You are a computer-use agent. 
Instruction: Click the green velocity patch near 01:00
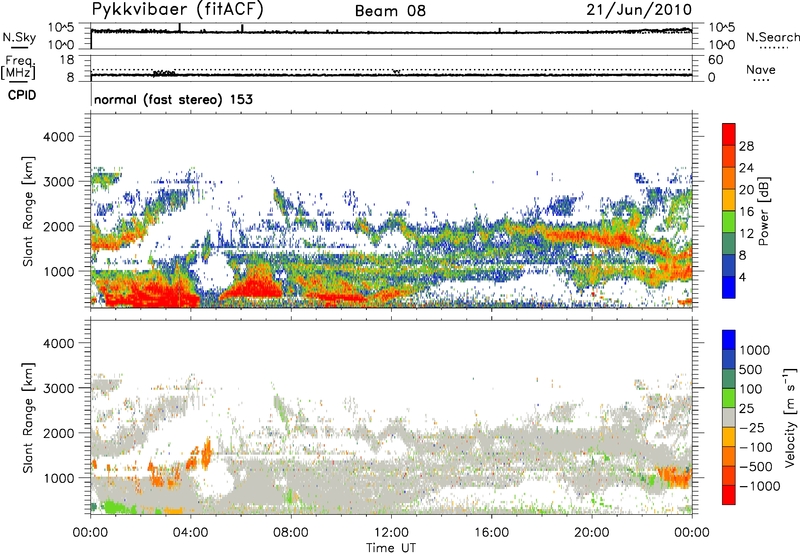(x=116, y=508)
